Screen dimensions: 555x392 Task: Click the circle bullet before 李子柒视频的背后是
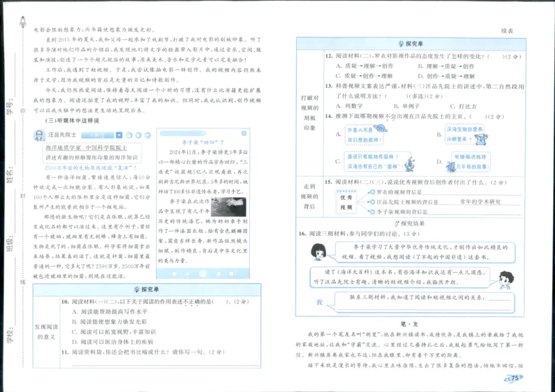[372, 212]
